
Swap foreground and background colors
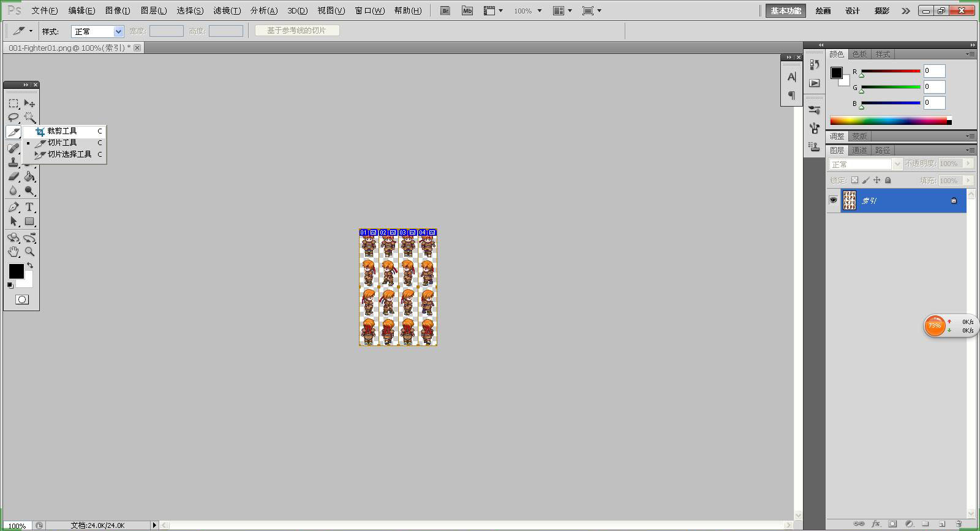point(30,266)
